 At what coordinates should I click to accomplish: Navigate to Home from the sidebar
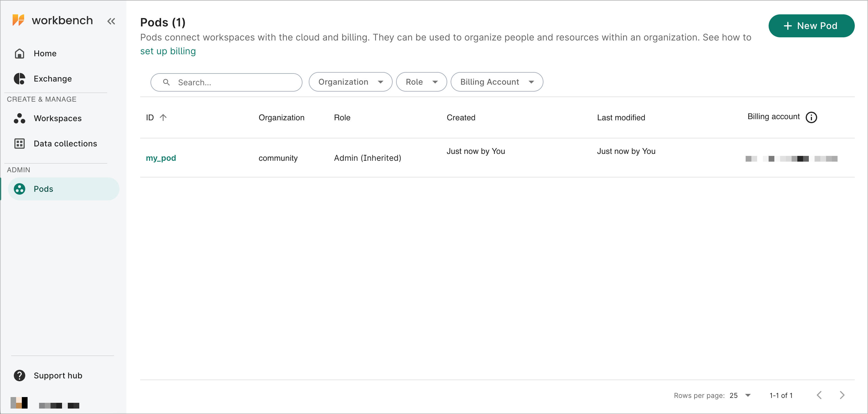tap(45, 53)
